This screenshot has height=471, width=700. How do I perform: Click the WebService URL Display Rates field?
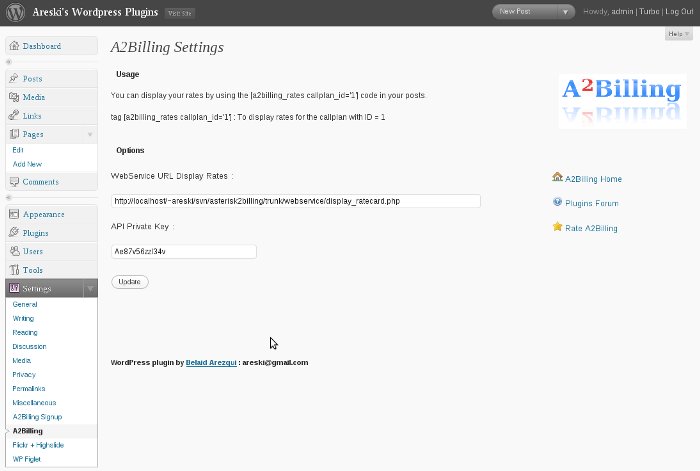(295, 201)
